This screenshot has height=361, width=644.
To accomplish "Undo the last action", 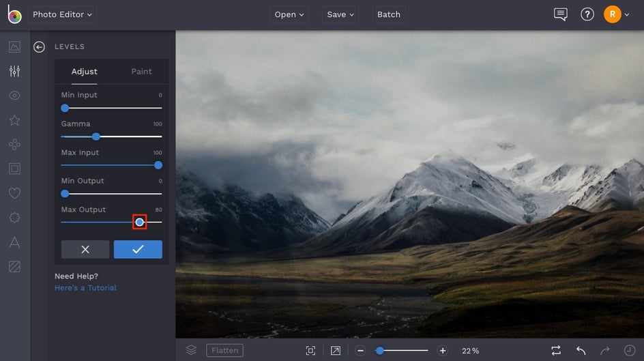I will pos(581,350).
